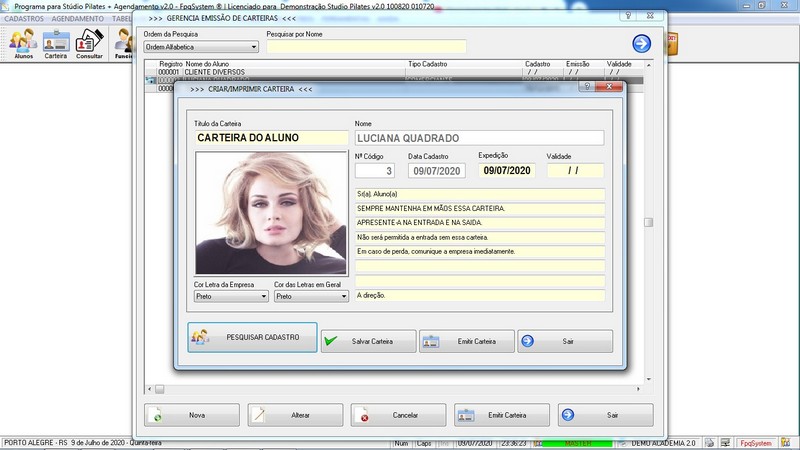
Task: Open the Funcionários toolbar icon
Action: (123, 43)
